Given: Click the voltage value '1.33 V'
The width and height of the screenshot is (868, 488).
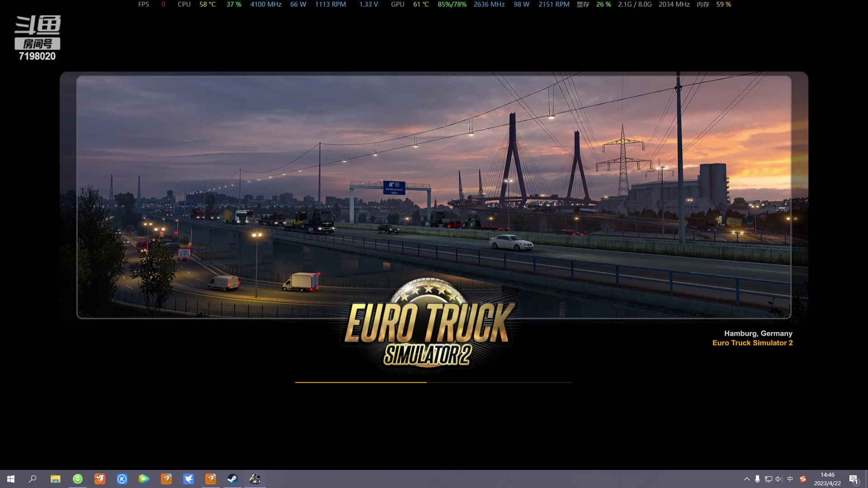Looking at the screenshot, I should pyautogui.click(x=368, y=4).
